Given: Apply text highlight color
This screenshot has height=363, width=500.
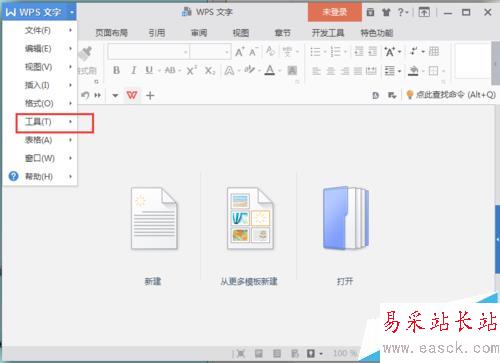Looking at the screenshot, I should point(249,70).
